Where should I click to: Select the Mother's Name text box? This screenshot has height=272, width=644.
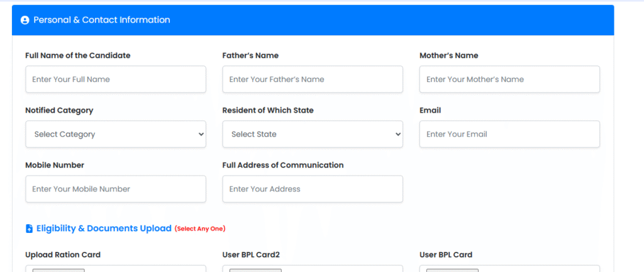click(509, 79)
